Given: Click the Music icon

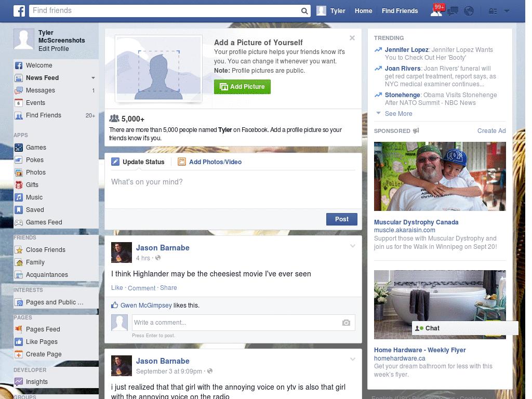Looking at the screenshot, I should pos(19,197).
